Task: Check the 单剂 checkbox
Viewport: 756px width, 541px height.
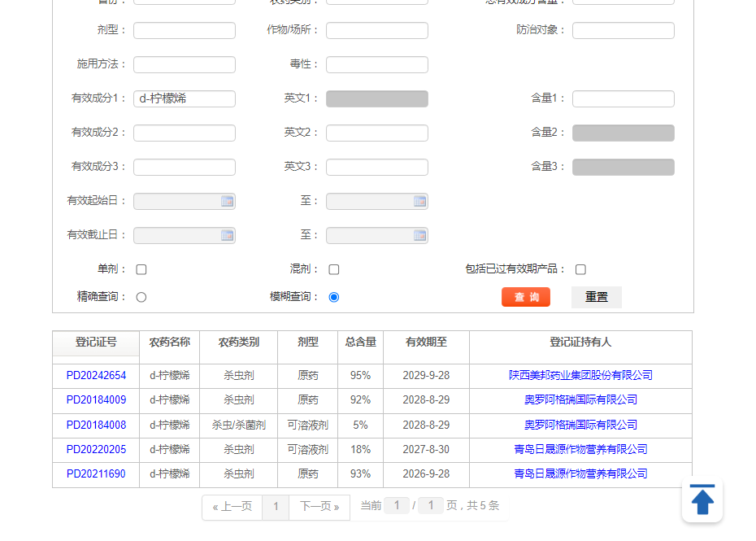Action: pos(141,268)
